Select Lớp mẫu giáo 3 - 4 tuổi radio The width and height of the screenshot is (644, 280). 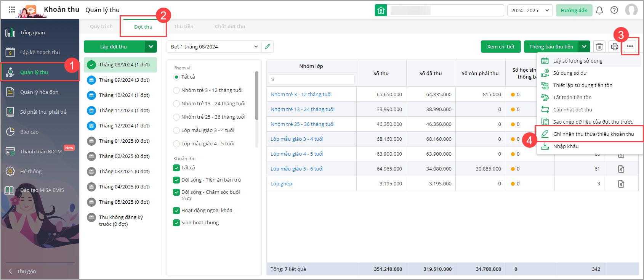[x=176, y=130]
